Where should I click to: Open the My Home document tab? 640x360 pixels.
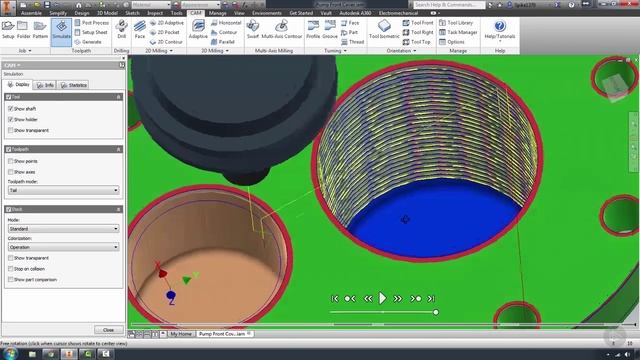click(x=181, y=334)
